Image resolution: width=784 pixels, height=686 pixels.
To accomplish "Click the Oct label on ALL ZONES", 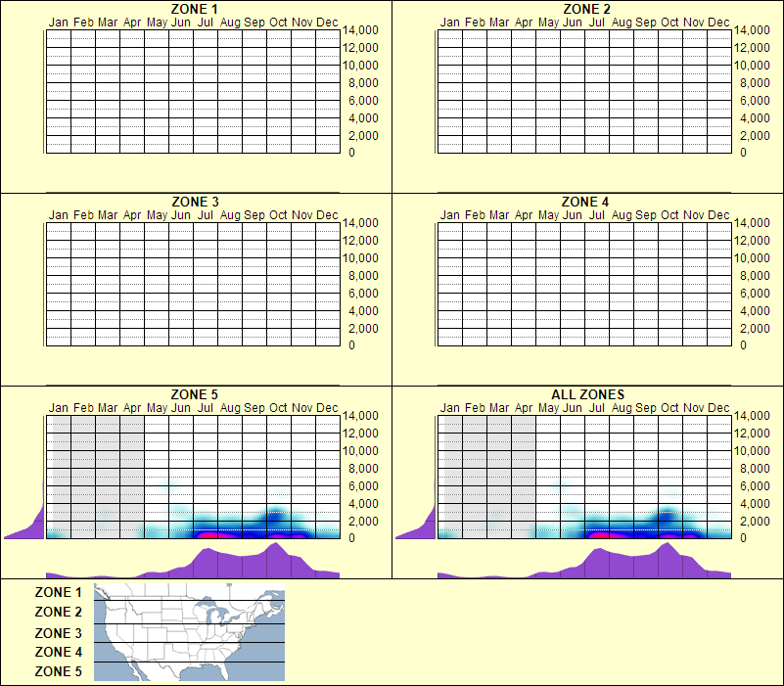I will pyautogui.click(x=671, y=405).
